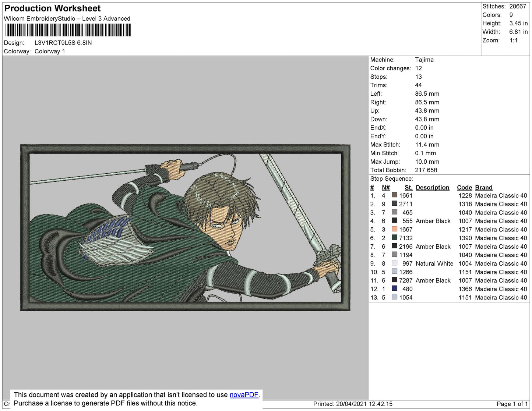Select the Brand column header
This screenshot has width=532, height=411.
point(483,187)
